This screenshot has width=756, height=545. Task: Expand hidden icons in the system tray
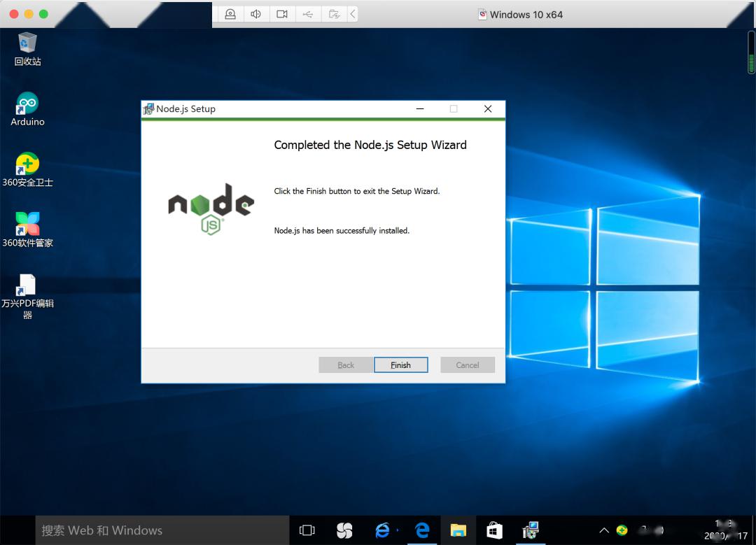(x=603, y=530)
